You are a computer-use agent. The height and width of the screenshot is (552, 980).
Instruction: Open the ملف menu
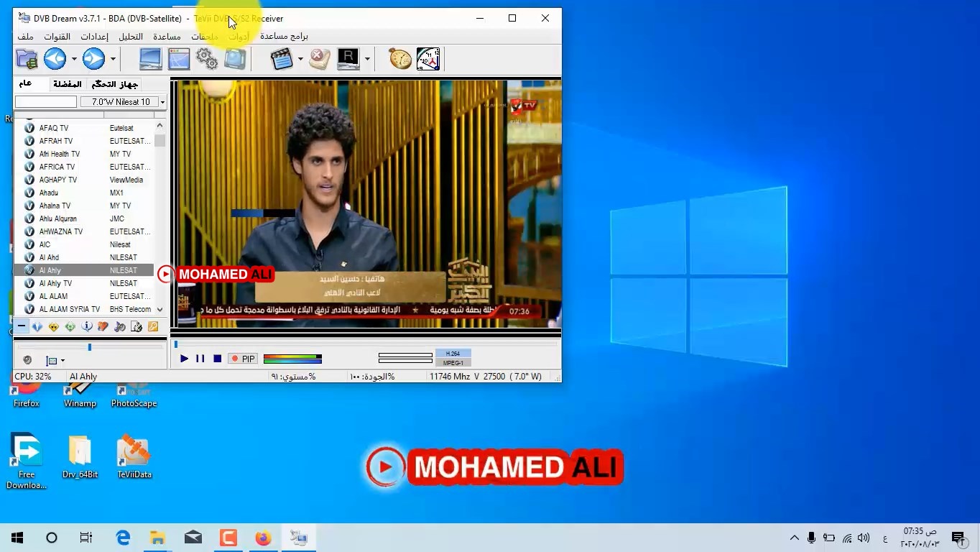pos(25,37)
